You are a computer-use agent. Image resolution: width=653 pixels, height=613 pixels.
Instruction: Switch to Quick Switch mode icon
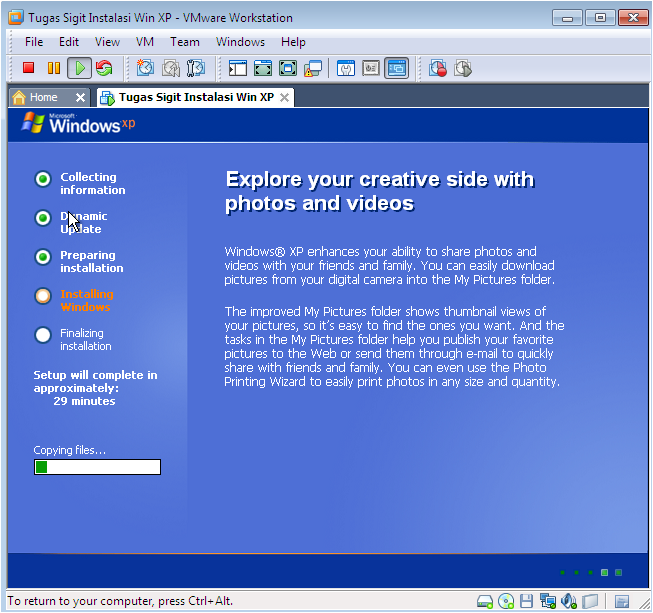click(x=263, y=68)
